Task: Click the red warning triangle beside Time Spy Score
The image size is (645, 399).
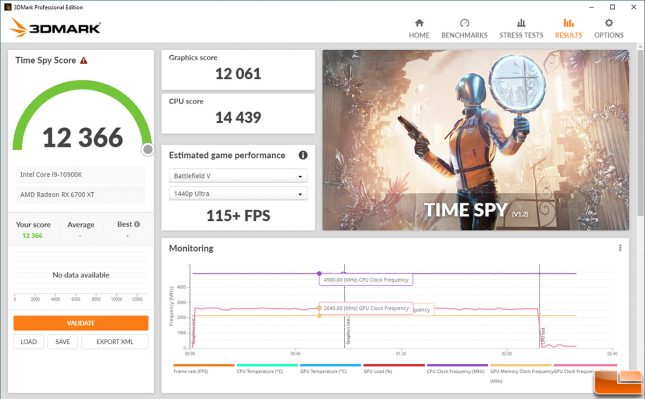Action: click(x=84, y=60)
